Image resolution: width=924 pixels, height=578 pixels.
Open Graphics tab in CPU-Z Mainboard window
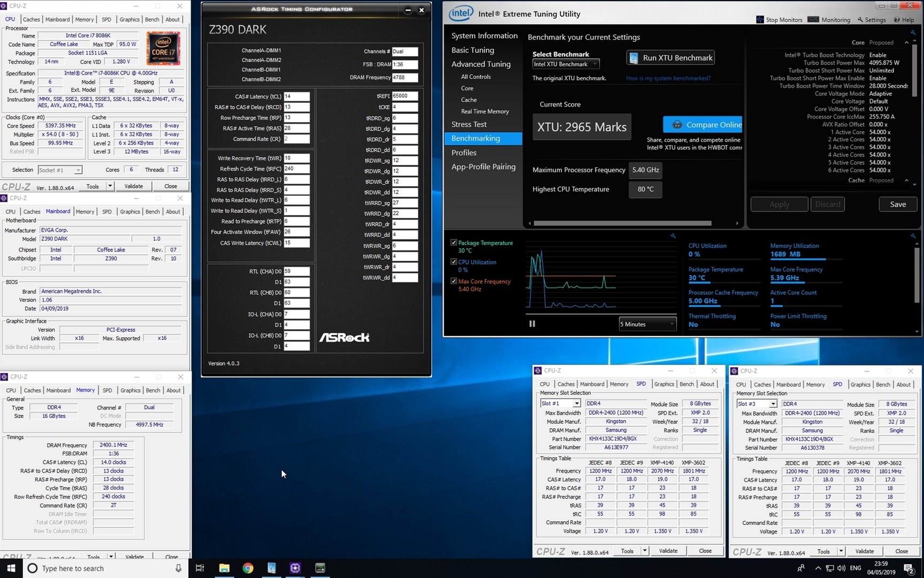pos(130,211)
